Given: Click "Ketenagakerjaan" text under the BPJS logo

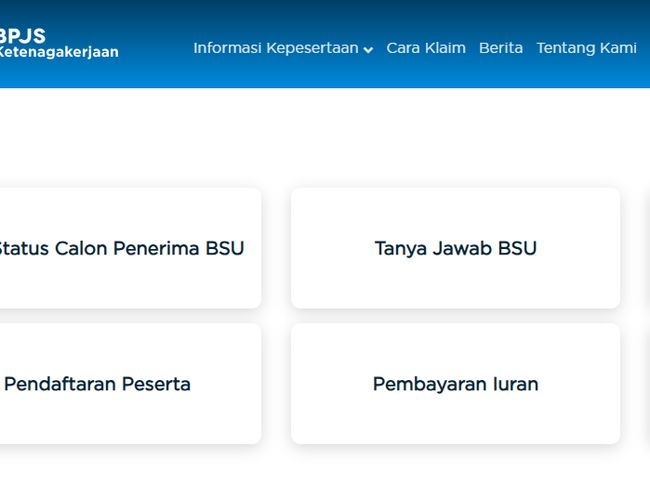Looking at the screenshot, I should click(x=58, y=52).
